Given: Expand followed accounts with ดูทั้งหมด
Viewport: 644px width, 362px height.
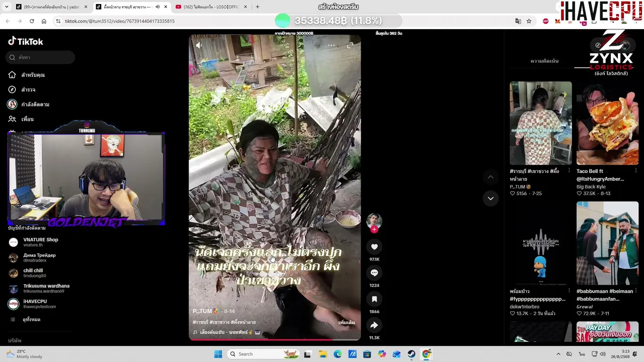Looking at the screenshot, I should pyautogui.click(x=25, y=320).
